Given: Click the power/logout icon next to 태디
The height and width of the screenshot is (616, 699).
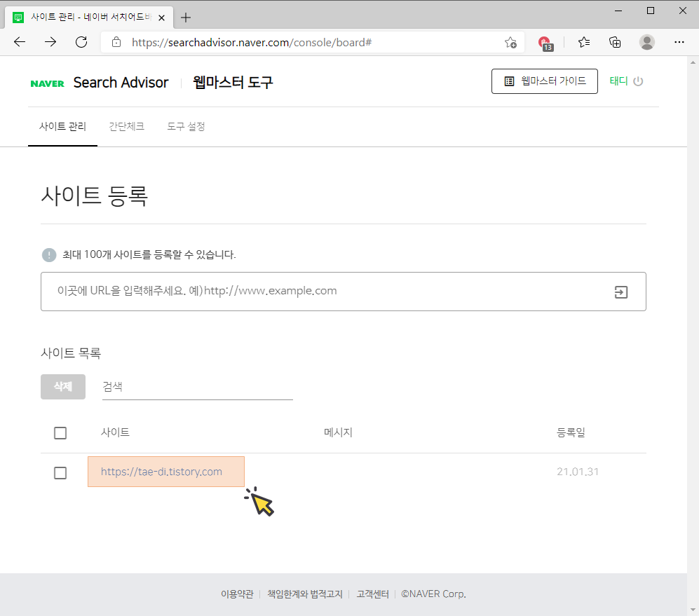Looking at the screenshot, I should coord(639,81).
